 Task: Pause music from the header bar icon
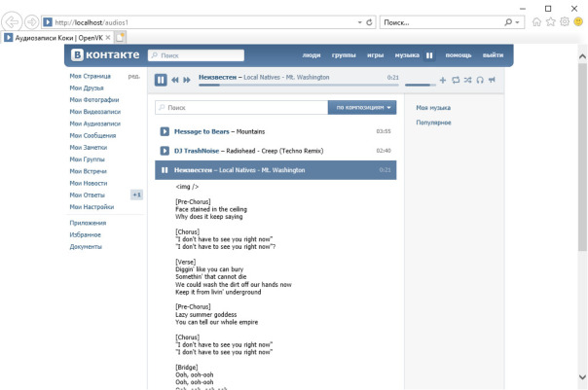[x=429, y=55]
